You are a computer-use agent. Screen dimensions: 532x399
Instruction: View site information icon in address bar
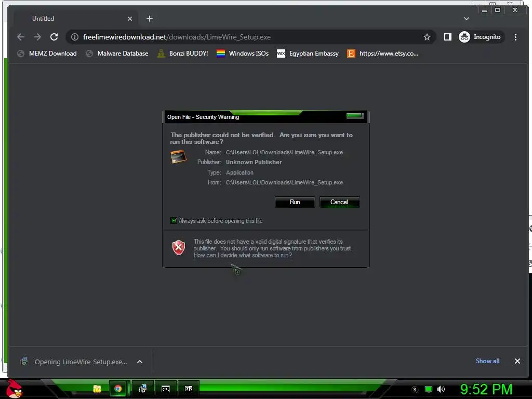pos(75,37)
